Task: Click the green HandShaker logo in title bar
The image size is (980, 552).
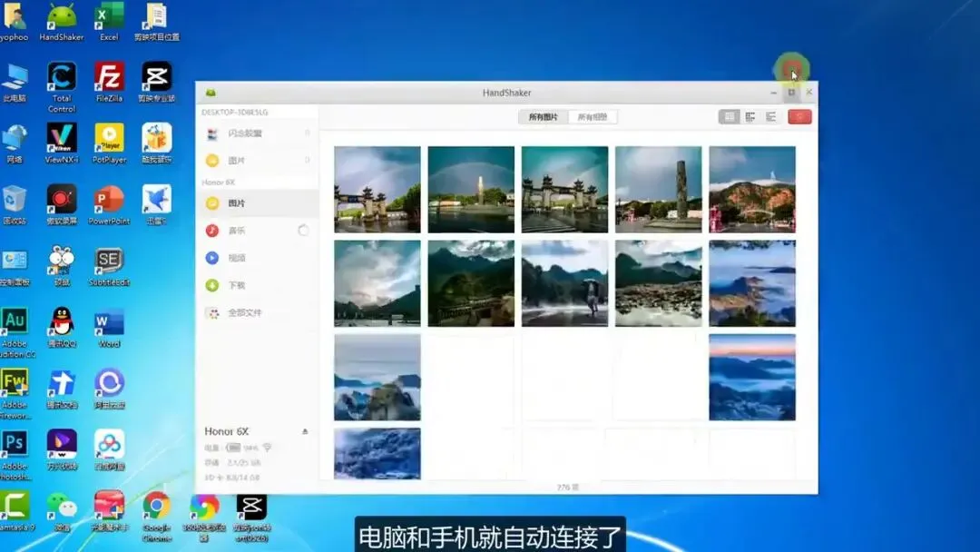Action: (x=211, y=93)
